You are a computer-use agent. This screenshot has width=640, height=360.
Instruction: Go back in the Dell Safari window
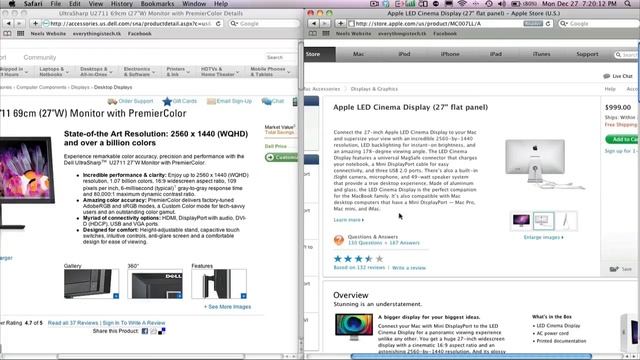8,24
